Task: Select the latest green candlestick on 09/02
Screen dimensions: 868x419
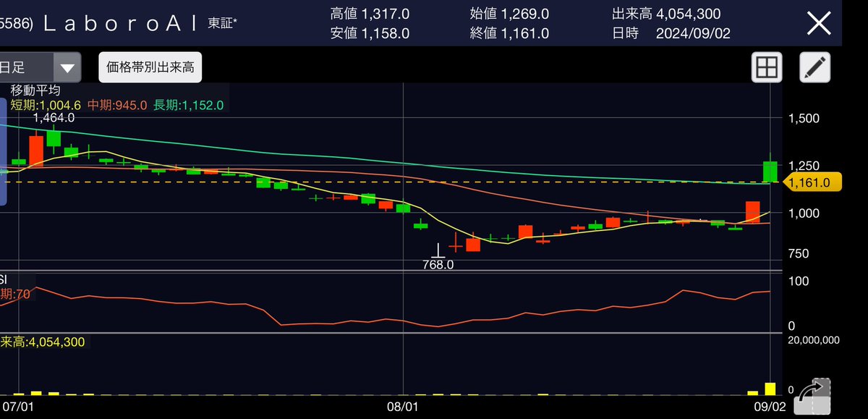Action: [x=770, y=172]
